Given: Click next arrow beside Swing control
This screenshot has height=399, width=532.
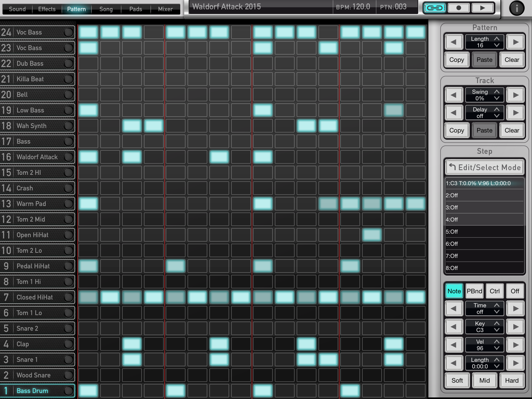Looking at the screenshot, I should click(516, 95).
